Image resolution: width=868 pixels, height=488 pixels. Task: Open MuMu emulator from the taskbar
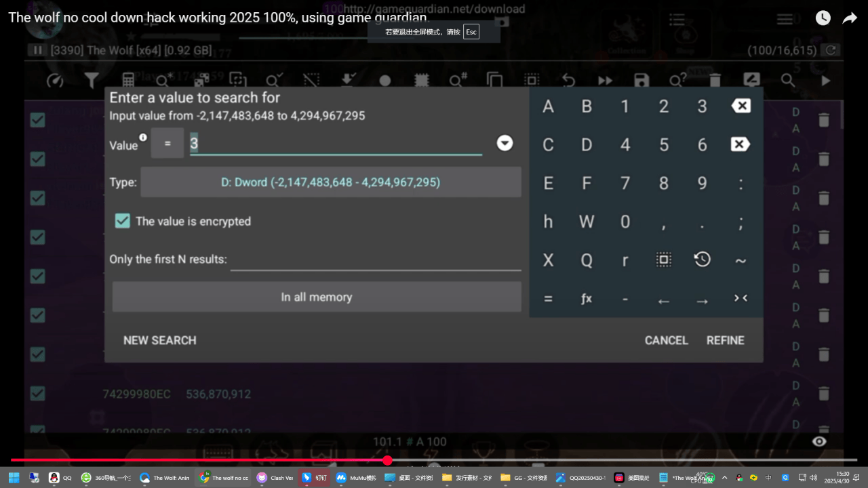point(356,478)
